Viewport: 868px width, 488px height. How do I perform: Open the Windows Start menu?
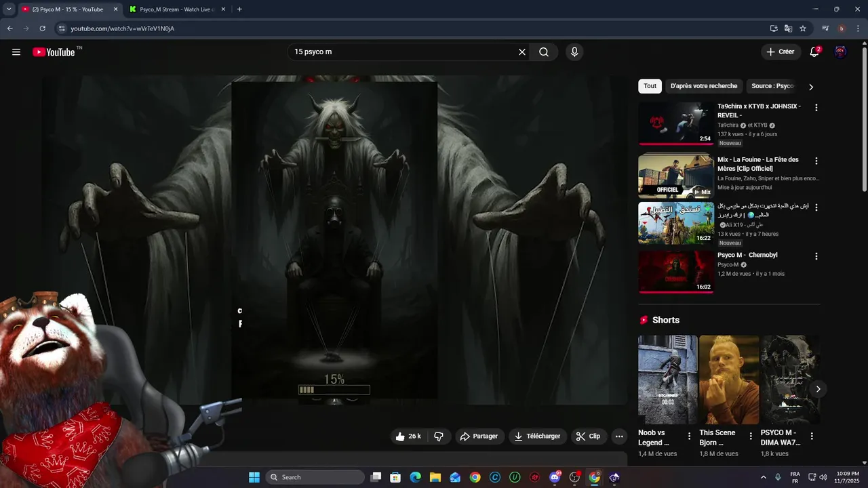click(254, 477)
